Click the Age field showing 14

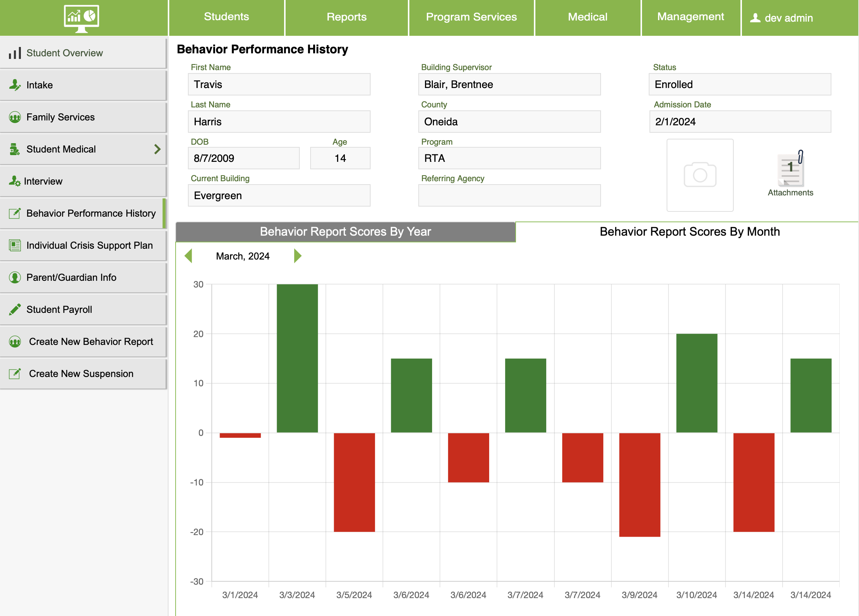pos(340,158)
